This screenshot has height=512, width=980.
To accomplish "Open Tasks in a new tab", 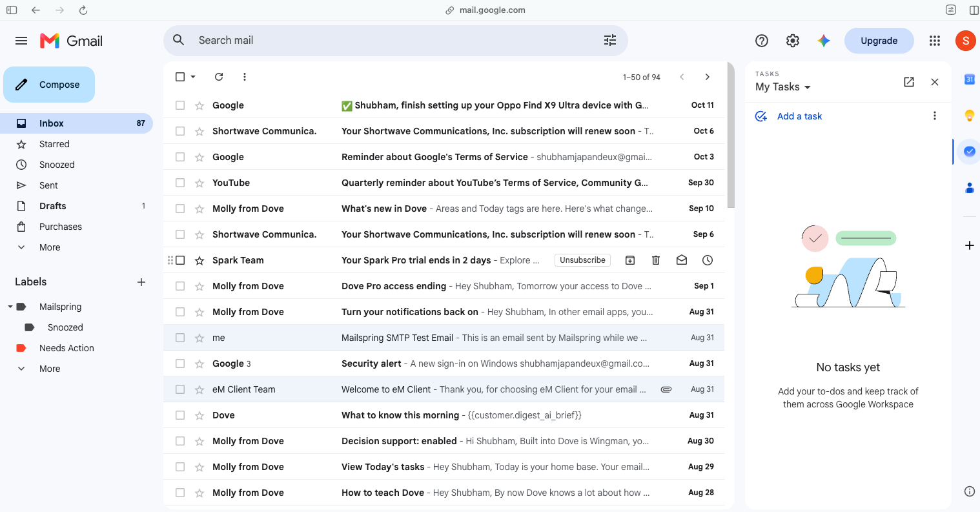I will (909, 82).
